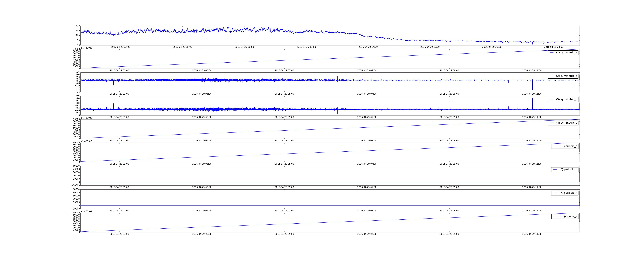Click the '2016-04-29 23:00' tick label

554,47
